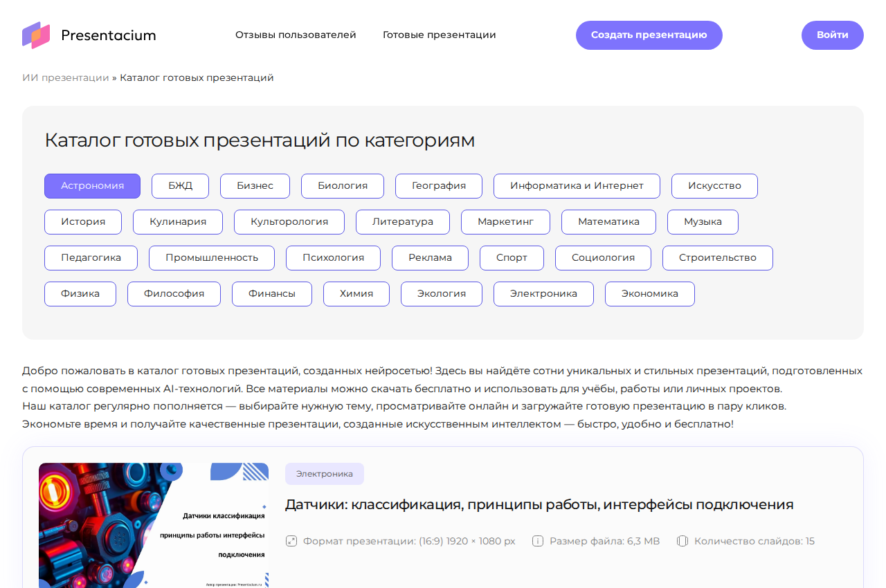Select the БЖД category

click(x=181, y=186)
